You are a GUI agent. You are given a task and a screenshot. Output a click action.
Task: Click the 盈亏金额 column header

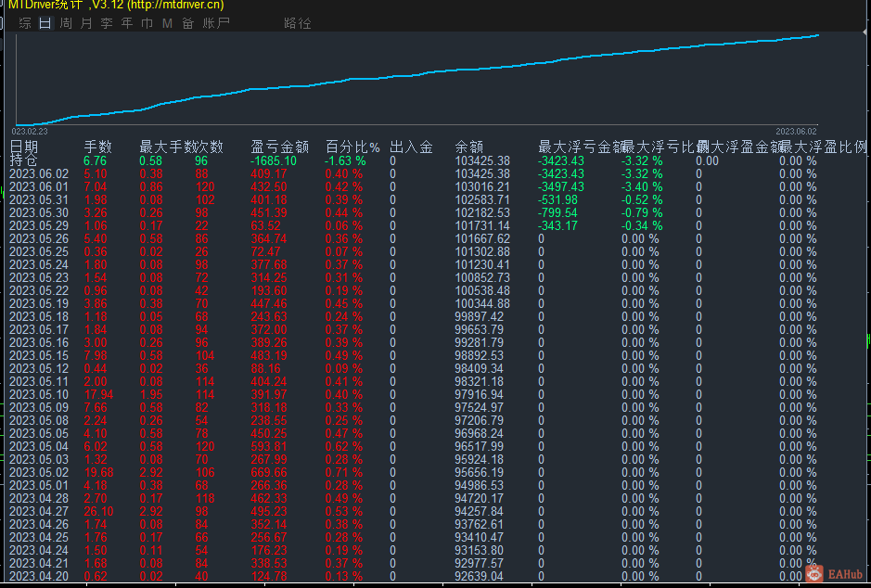point(279,147)
